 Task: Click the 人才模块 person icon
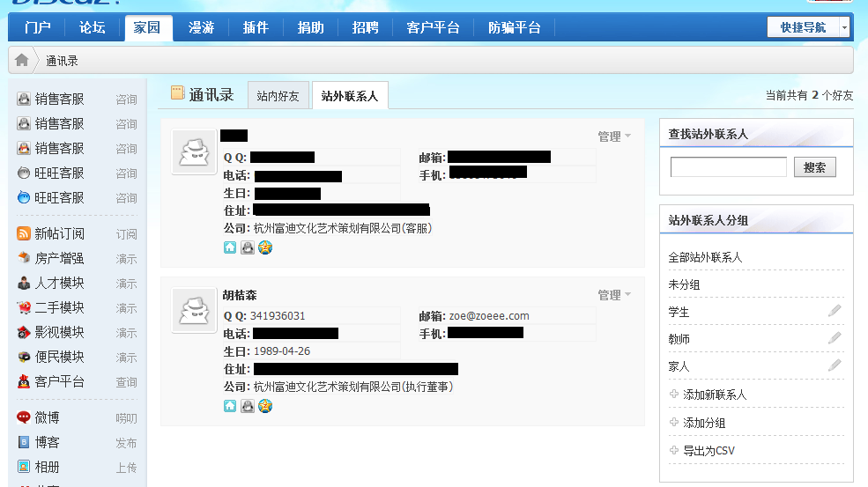(23, 283)
